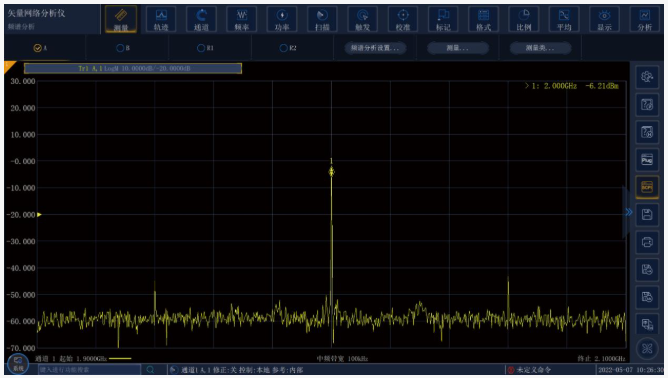
Task: Open the 扫描 (Sweep) toolbar icon
Action: tap(322, 19)
